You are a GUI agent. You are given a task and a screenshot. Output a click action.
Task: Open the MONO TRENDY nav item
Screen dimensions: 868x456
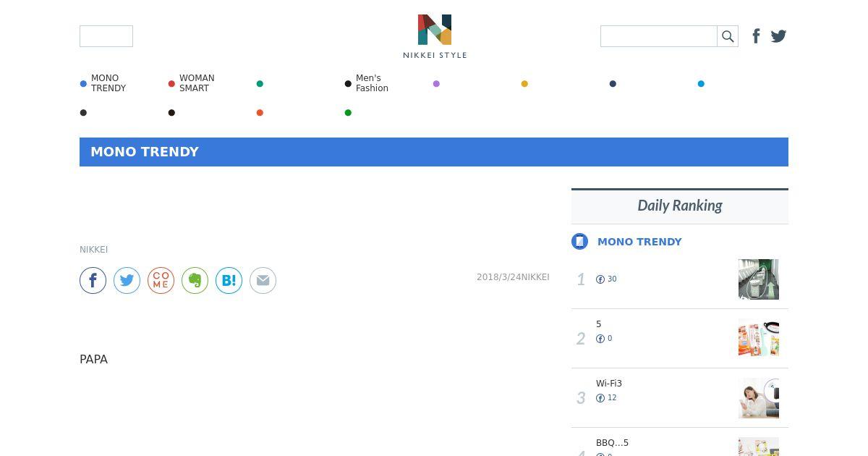pos(109,83)
